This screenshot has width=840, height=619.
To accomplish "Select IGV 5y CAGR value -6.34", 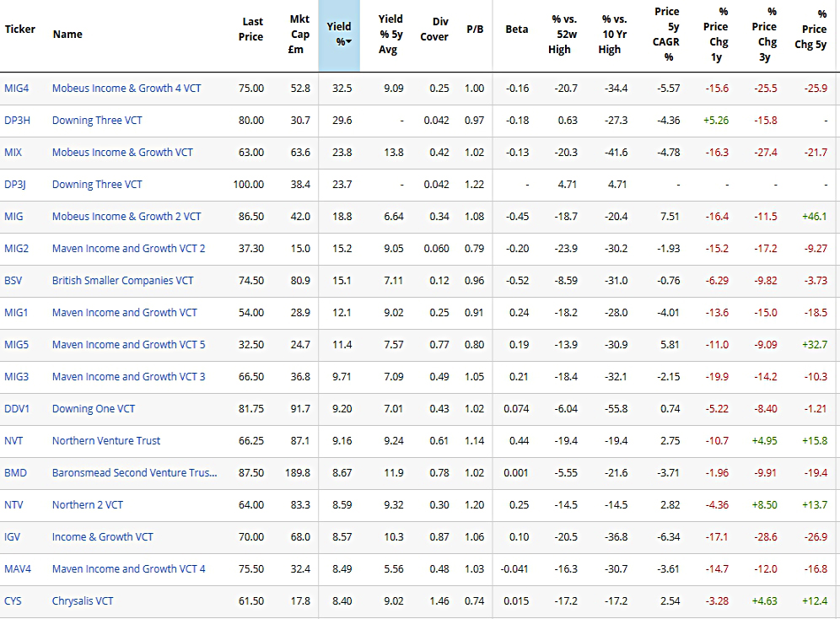I will (669, 537).
